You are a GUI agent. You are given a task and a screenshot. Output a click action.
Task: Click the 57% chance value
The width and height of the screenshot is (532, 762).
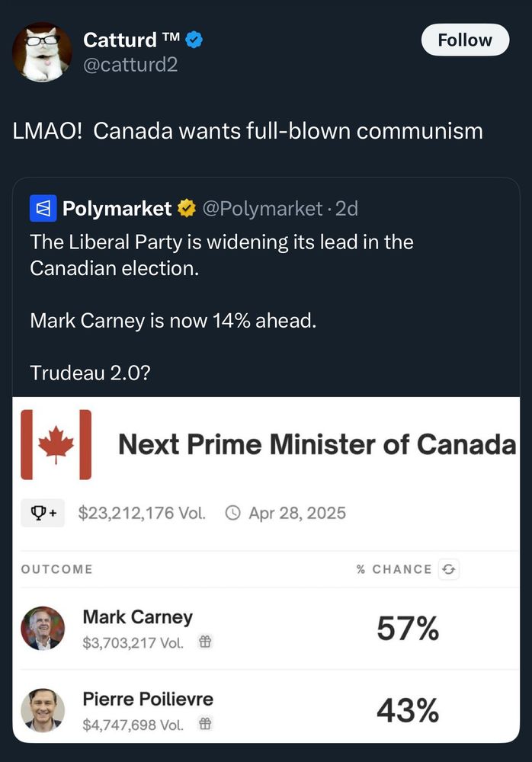click(408, 629)
